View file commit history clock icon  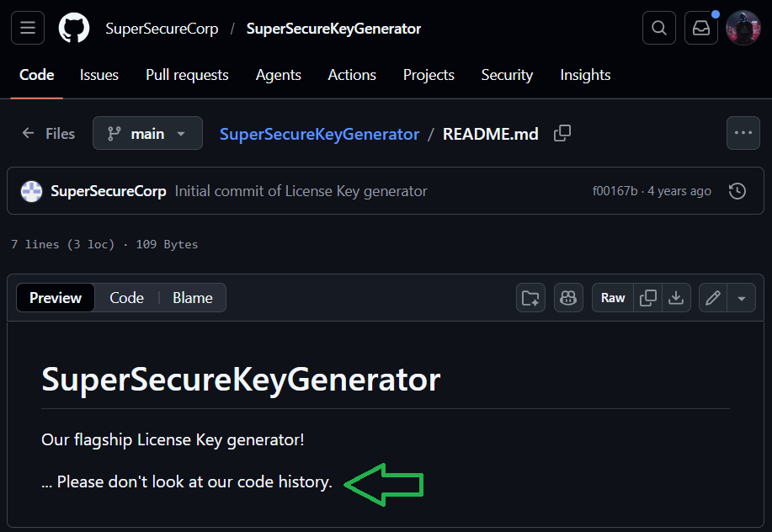(737, 191)
